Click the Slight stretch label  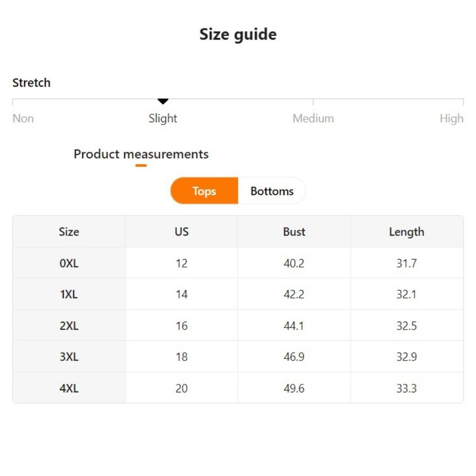pos(163,118)
